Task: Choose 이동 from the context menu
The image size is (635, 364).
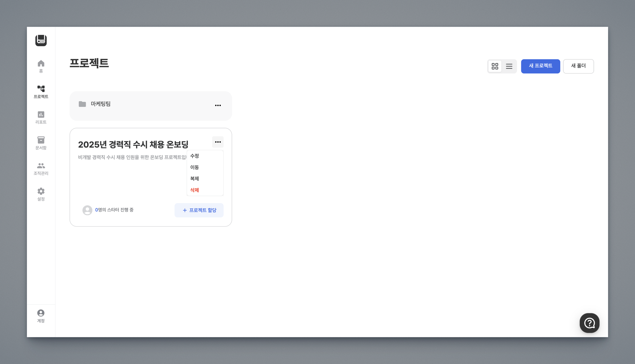Action: click(195, 167)
